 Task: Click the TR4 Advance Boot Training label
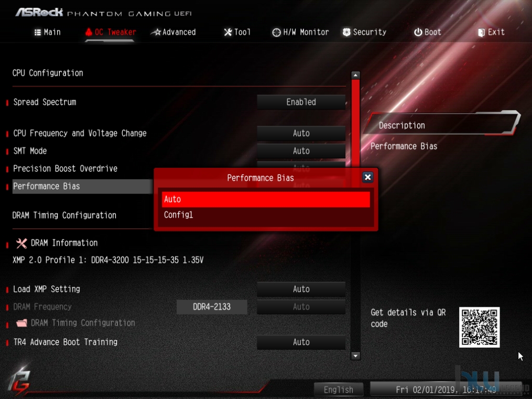click(65, 342)
